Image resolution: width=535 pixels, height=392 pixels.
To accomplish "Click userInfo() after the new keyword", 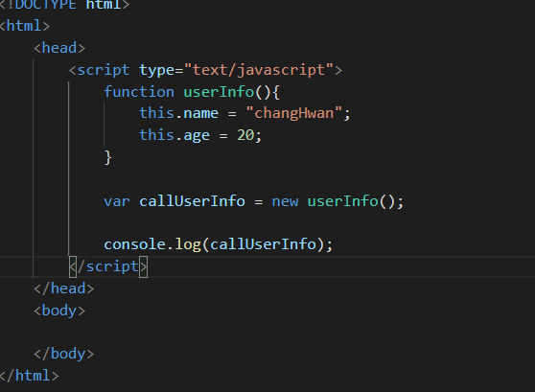I will coord(352,201).
